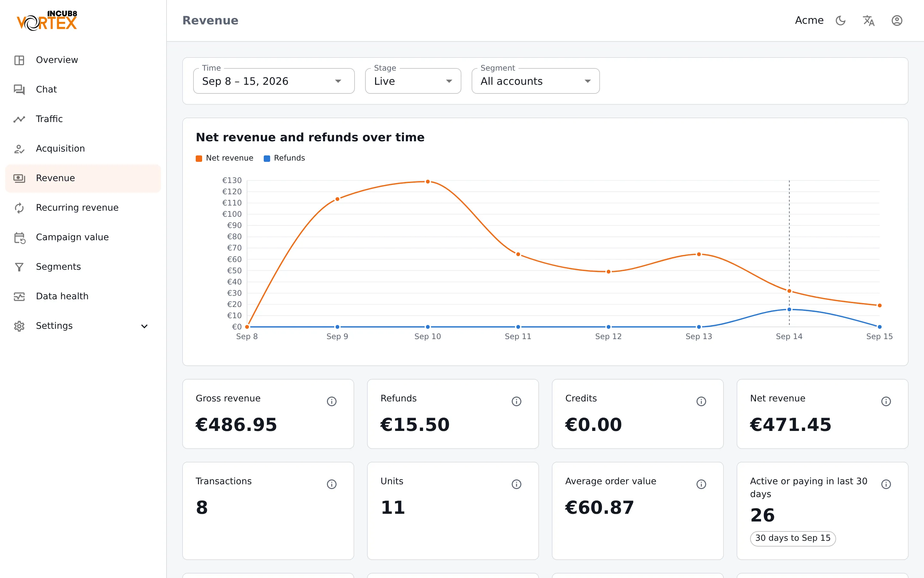
Task: Show info for Gross revenue card
Action: 331,401
